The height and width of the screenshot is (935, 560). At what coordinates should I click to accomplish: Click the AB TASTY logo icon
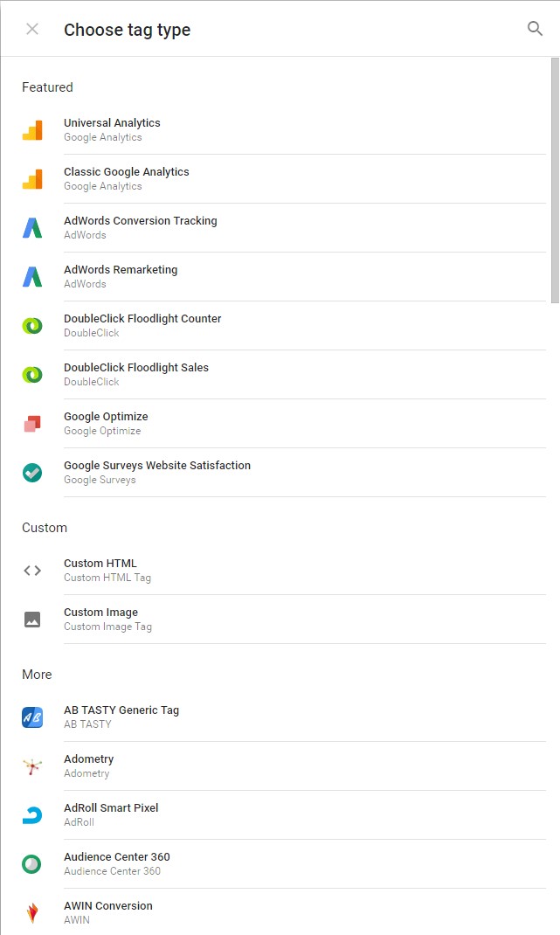(32, 717)
